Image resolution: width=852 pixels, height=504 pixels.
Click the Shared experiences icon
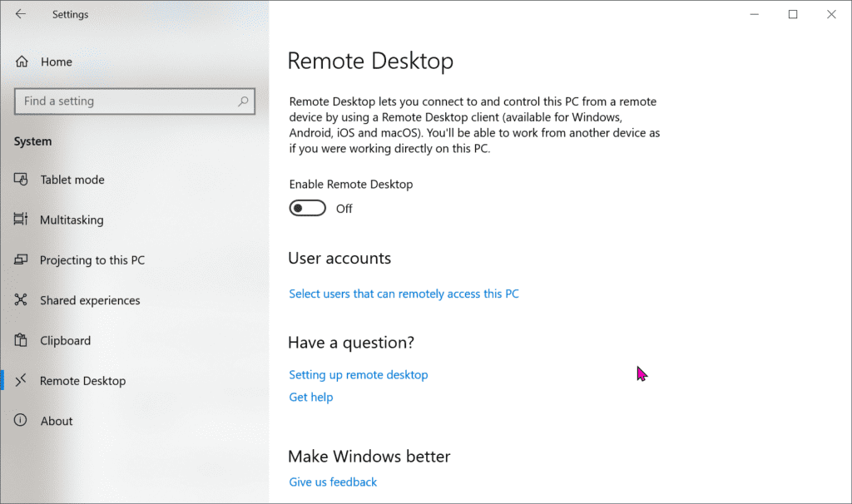click(20, 300)
